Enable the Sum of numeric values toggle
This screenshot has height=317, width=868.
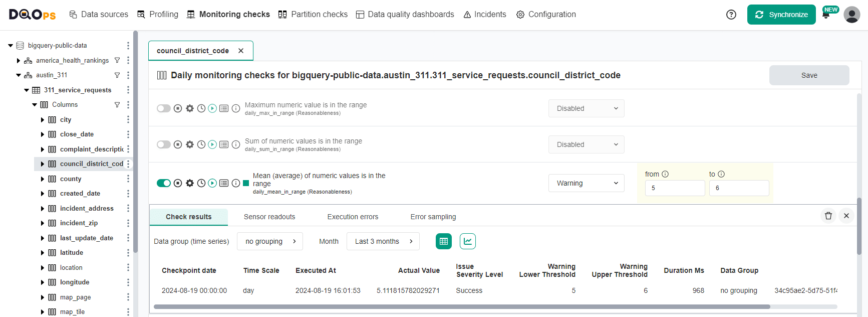[164, 144]
